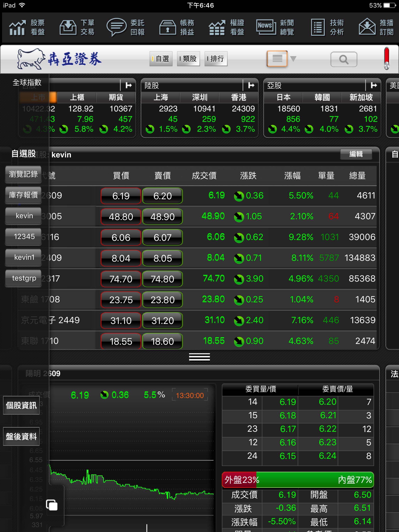Expand the Taiwan index panel arrow
399x532 pixels.
pos(129,85)
